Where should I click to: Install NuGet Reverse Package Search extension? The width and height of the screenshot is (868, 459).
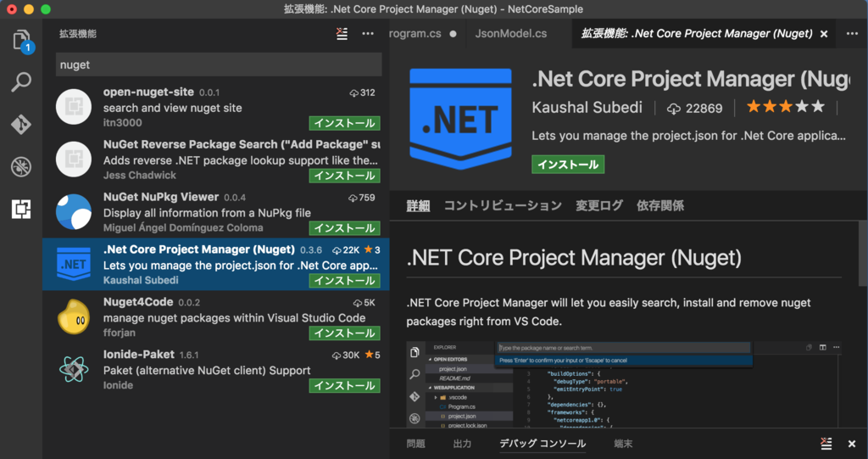click(x=344, y=176)
